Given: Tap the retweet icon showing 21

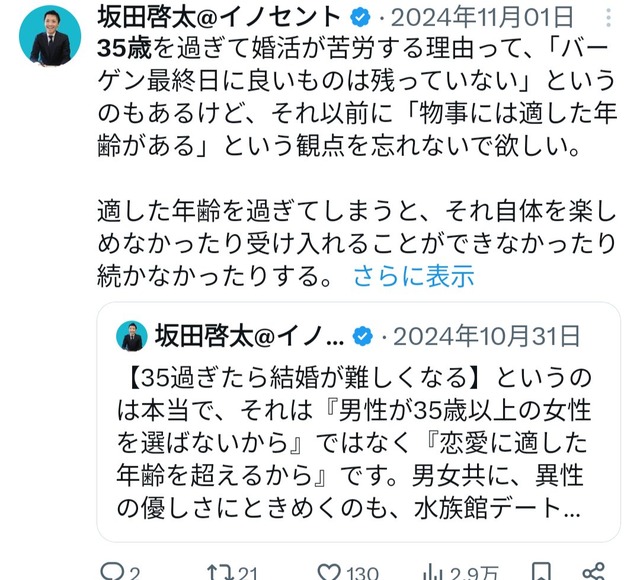Looking at the screenshot, I should click(x=220, y=572).
